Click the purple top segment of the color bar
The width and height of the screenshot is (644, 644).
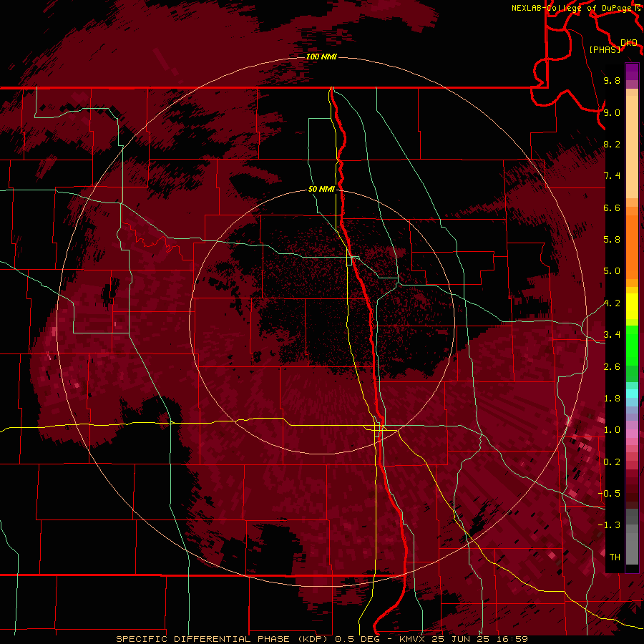tap(632, 72)
